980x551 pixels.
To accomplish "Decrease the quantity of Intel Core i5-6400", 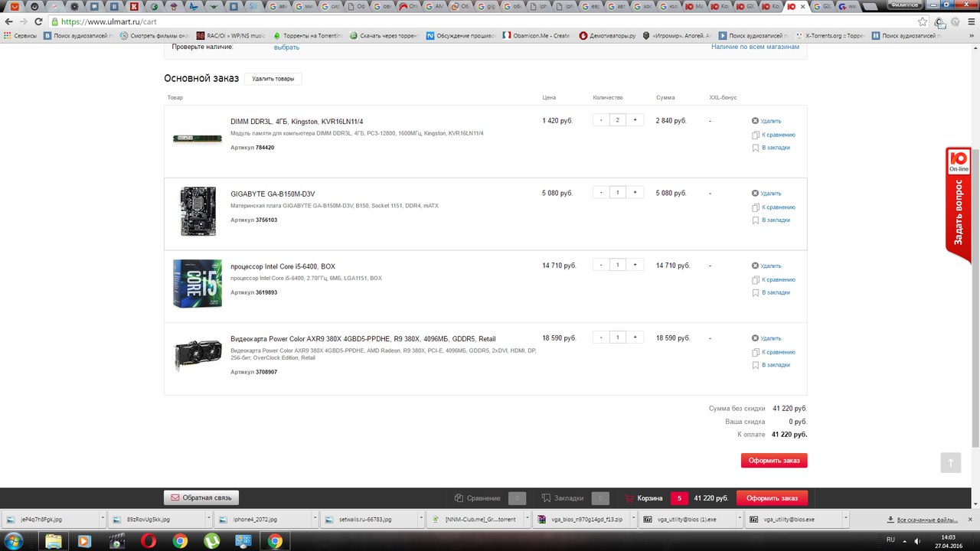I will [x=601, y=265].
